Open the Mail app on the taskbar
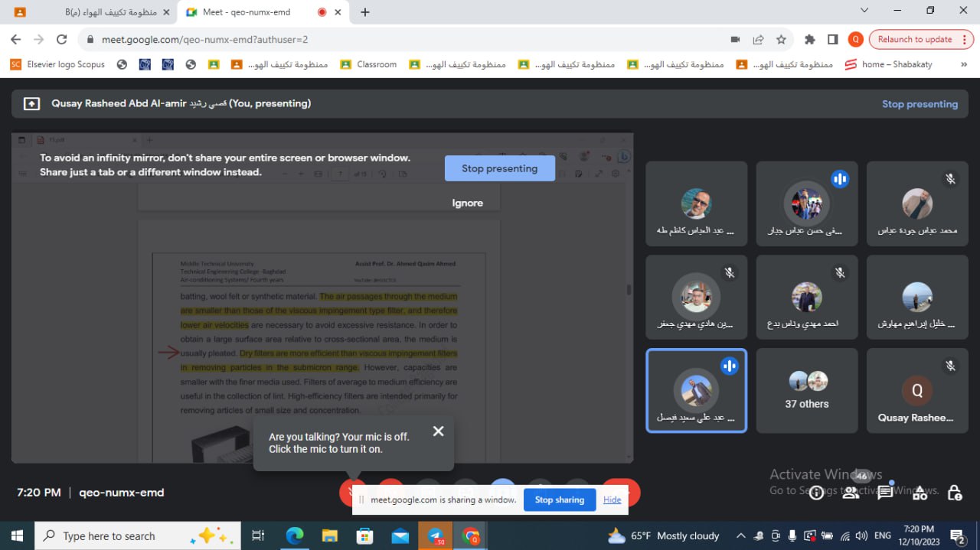Image resolution: width=980 pixels, height=550 pixels. 400,535
